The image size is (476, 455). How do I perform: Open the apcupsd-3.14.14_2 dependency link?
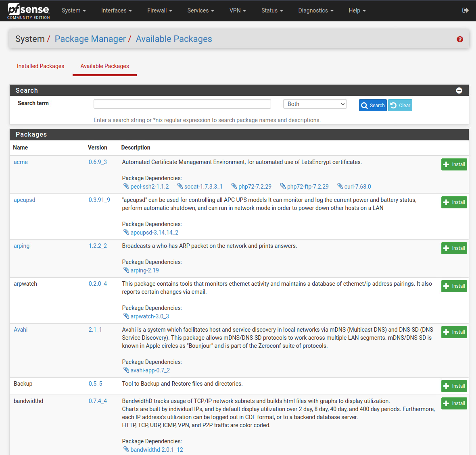(154, 233)
